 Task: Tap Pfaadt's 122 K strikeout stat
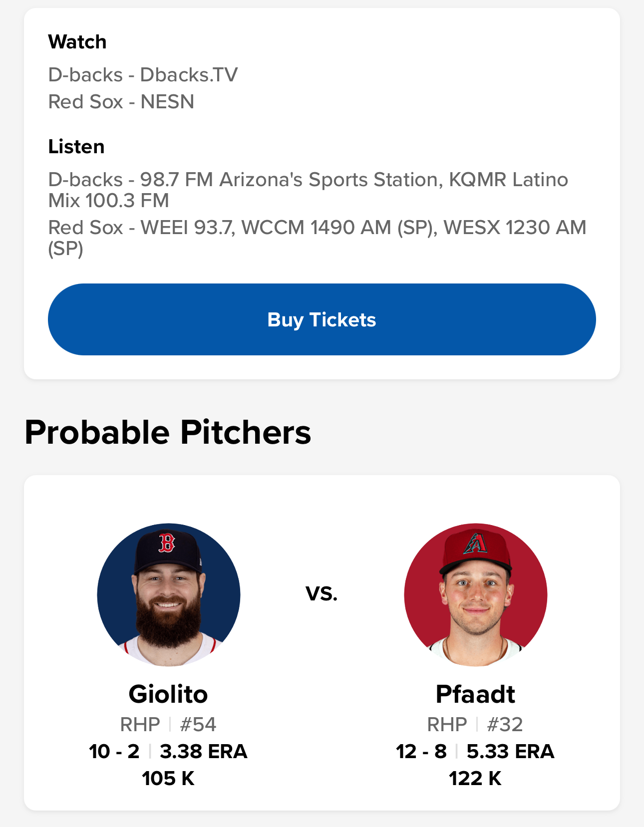coord(475,778)
